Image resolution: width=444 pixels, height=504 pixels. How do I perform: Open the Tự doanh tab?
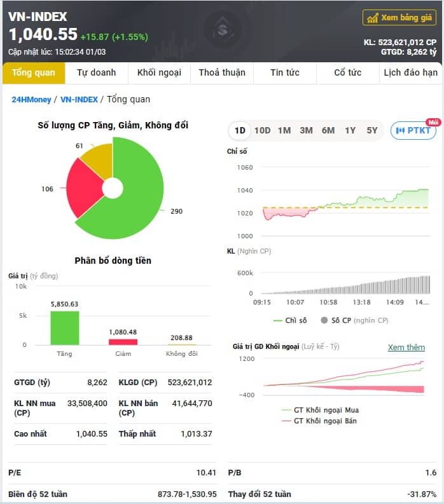(96, 72)
